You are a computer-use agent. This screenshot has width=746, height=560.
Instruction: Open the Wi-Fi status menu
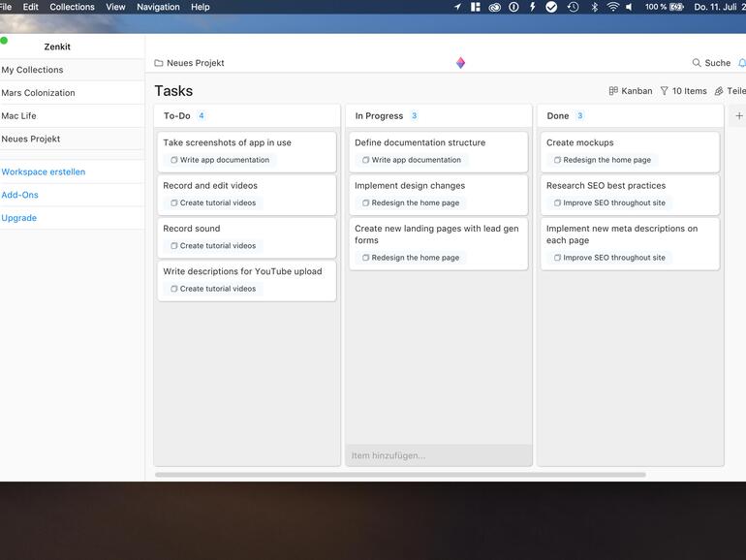point(613,7)
